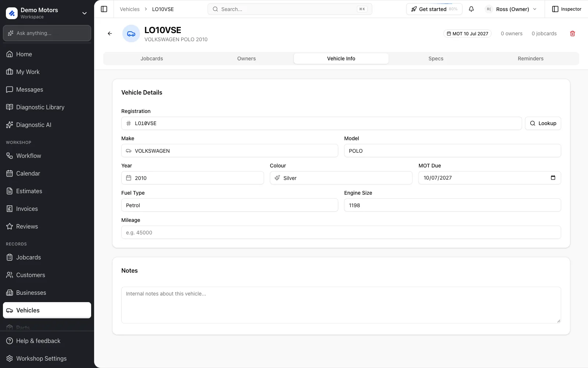Open Businesses page
The image size is (588, 368).
point(47,293)
